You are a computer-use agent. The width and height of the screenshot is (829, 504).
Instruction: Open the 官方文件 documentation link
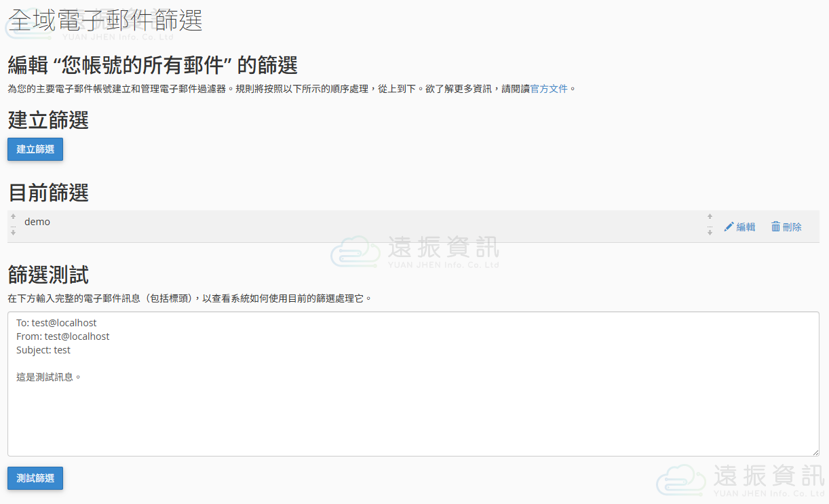coord(549,89)
